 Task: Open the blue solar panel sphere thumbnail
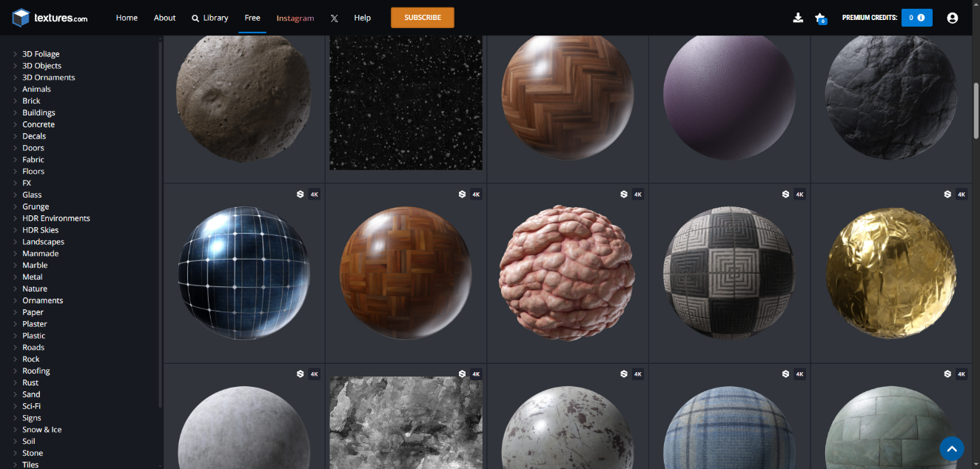[x=244, y=273]
